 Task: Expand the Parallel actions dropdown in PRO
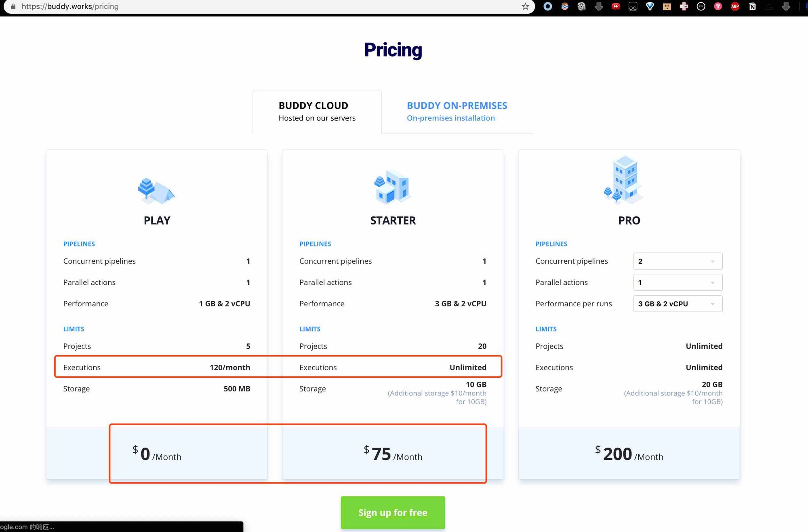[678, 282]
